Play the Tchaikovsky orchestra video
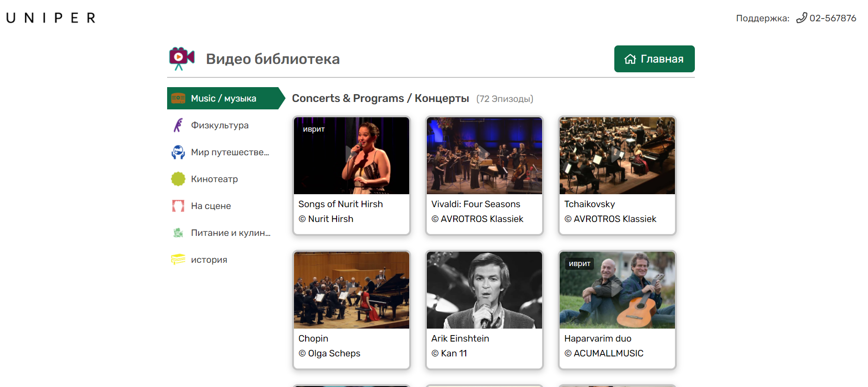This screenshot has height=387, width=868. click(x=617, y=156)
